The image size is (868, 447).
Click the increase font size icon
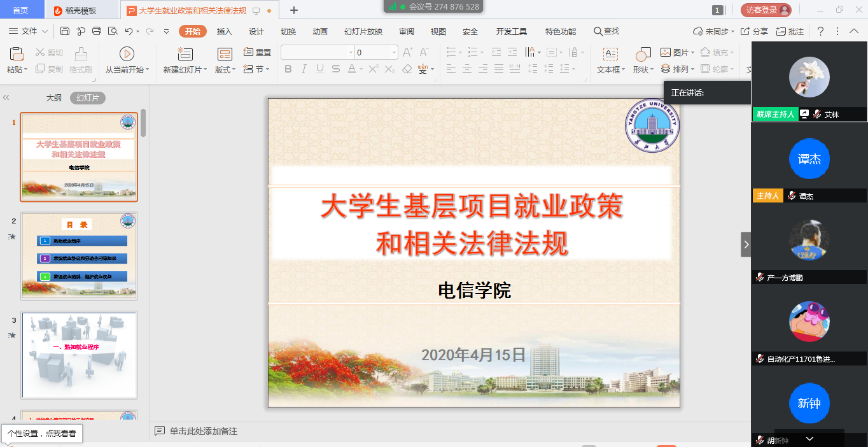coord(407,52)
